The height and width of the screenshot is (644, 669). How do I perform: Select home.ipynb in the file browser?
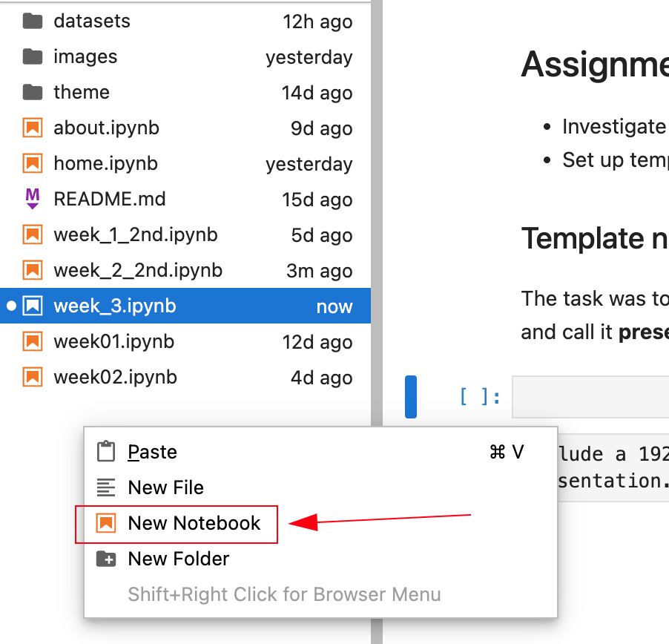click(x=106, y=163)
